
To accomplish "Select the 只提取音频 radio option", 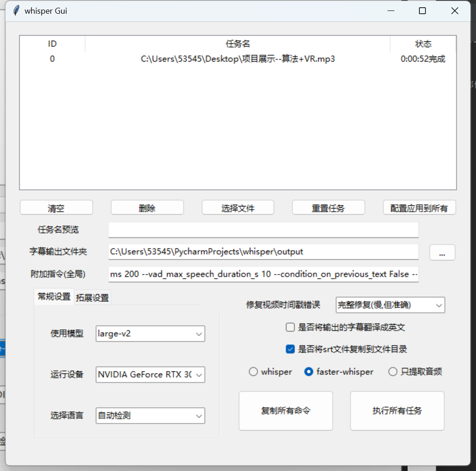I will 393,372.
